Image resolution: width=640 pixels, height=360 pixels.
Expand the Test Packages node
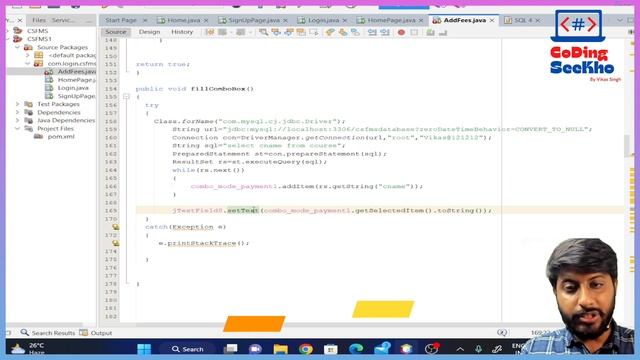(x=18, y=104)
